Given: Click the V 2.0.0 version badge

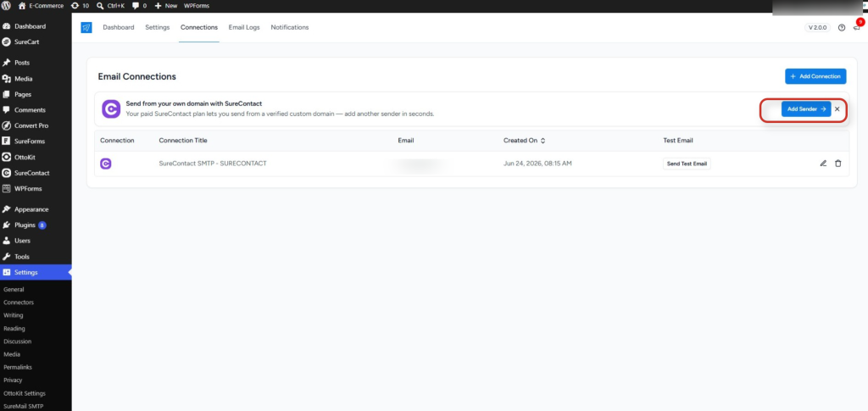Looking at the screenshot, I should click(818, 28).
